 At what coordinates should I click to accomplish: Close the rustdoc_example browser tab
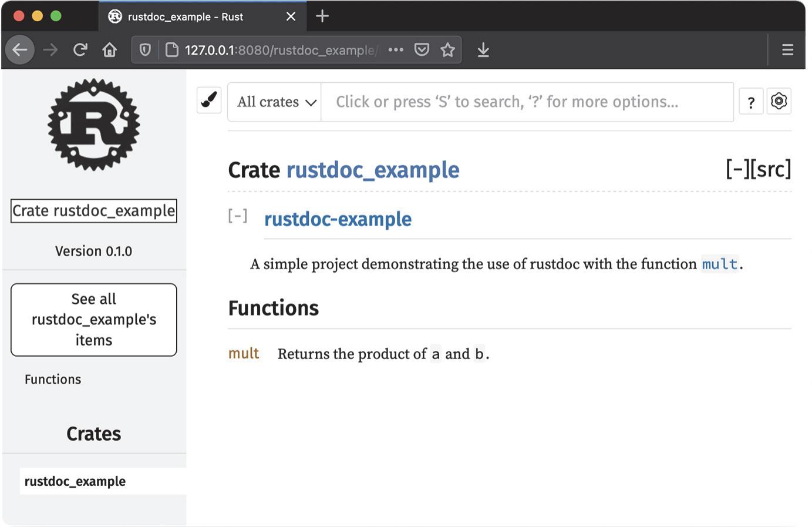[291, 16]
